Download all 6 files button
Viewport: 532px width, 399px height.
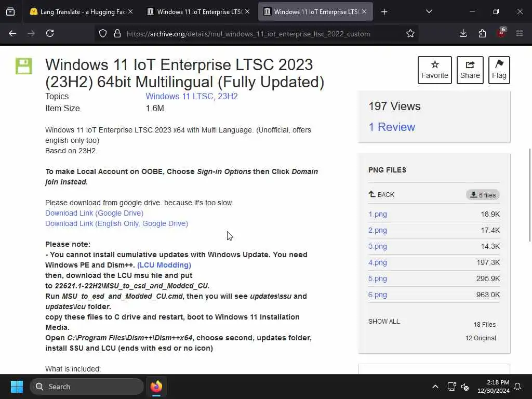click(x=483, y=195)
